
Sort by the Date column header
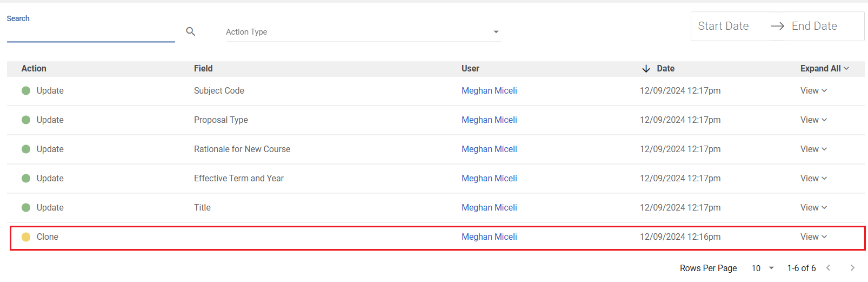(x=665, y=69)
